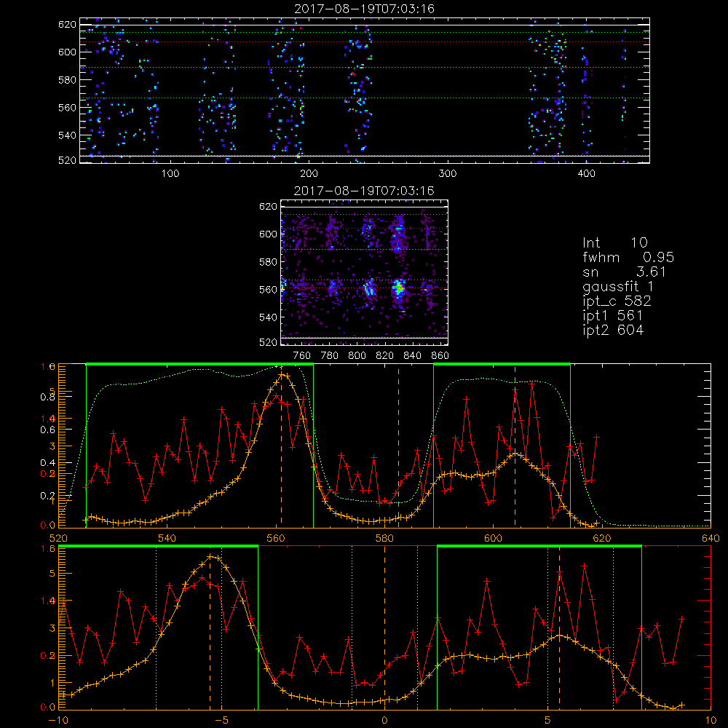728x728 pixels.
Task: Click the brightest emission spot in the middle spectrogram
Action: click(398, 288)
